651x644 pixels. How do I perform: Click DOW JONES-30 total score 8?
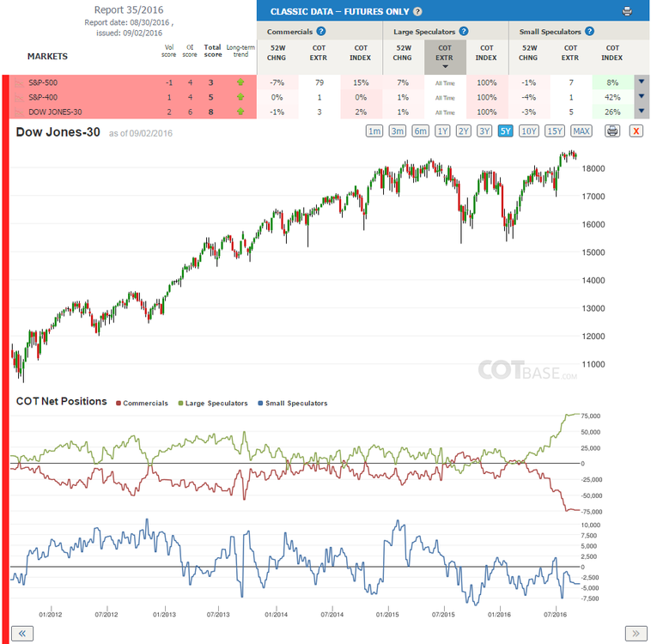(x=211, y=112)
